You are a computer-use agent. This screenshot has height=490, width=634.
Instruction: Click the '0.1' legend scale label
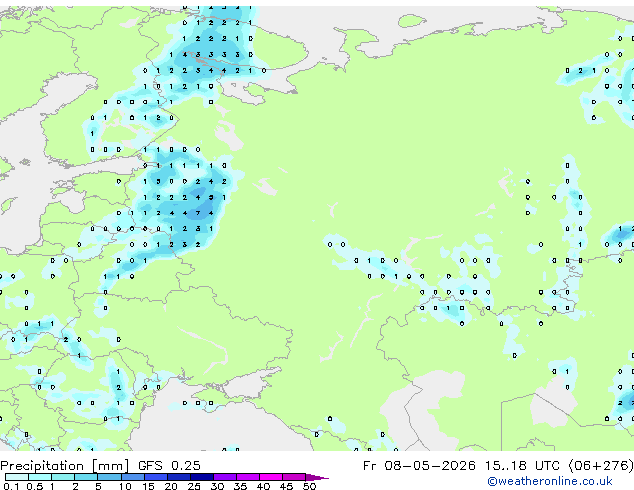coord(11,486)
